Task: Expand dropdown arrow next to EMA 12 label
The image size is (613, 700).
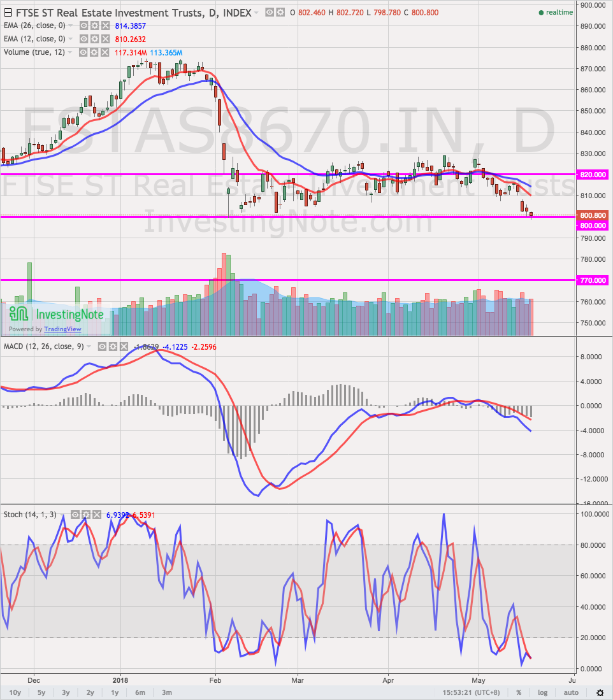Action: tap(71, 39)
